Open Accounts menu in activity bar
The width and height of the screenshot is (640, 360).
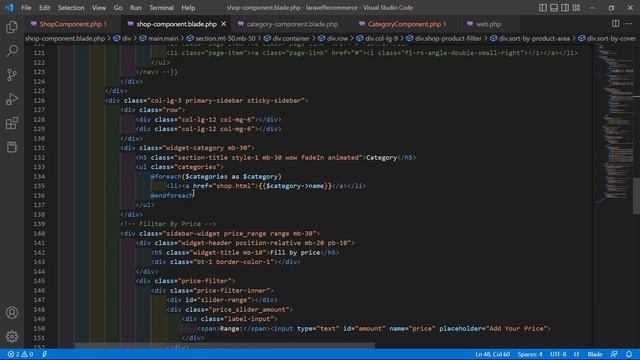pyautogui.click(x=12, y=313)
